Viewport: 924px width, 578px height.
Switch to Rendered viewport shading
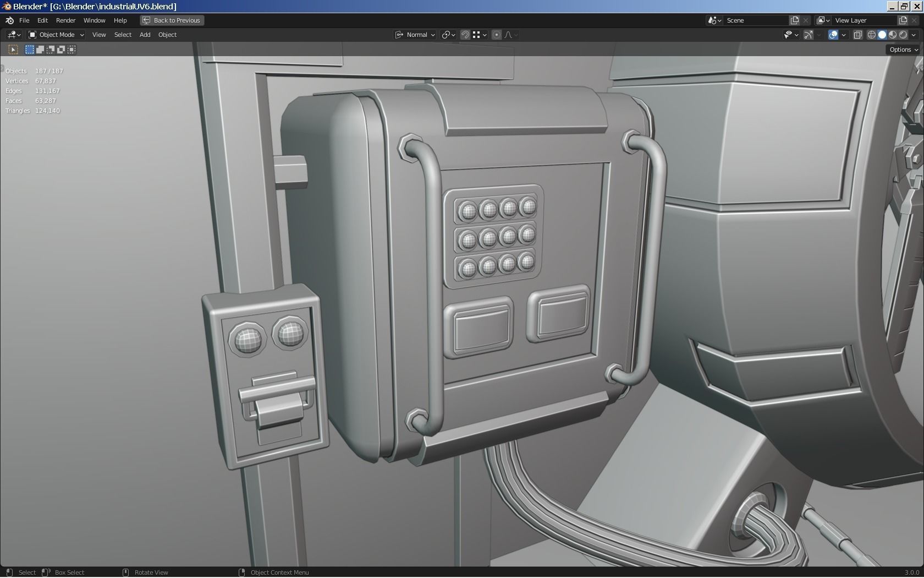click(903, 35)
